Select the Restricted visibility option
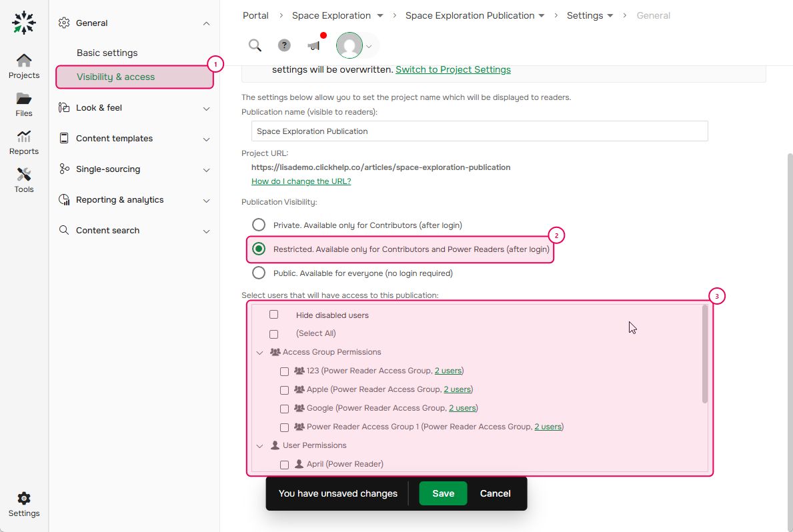This screenshot has width=793, height=532. [258, 249]
